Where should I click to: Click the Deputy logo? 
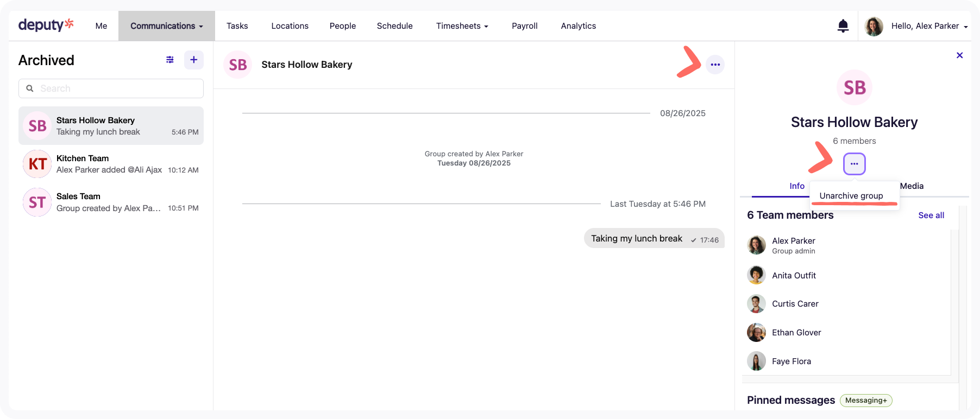coord(46,25)
